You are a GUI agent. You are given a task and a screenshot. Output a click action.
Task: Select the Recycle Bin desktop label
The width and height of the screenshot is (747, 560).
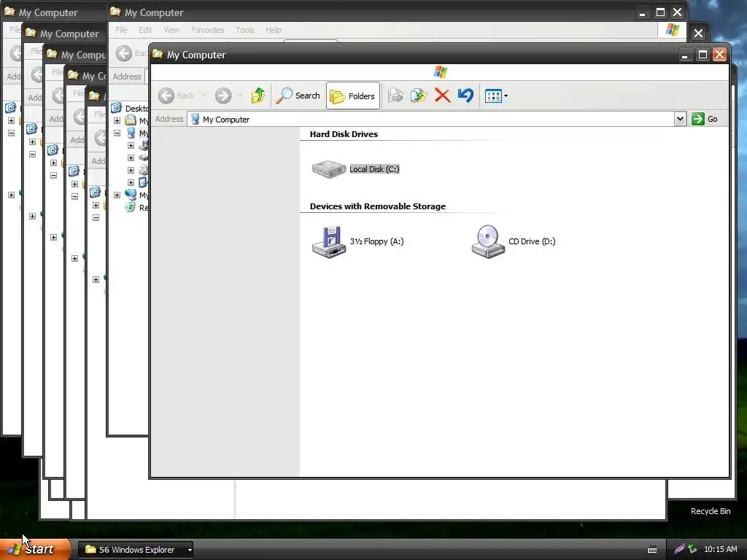[711, 511]
